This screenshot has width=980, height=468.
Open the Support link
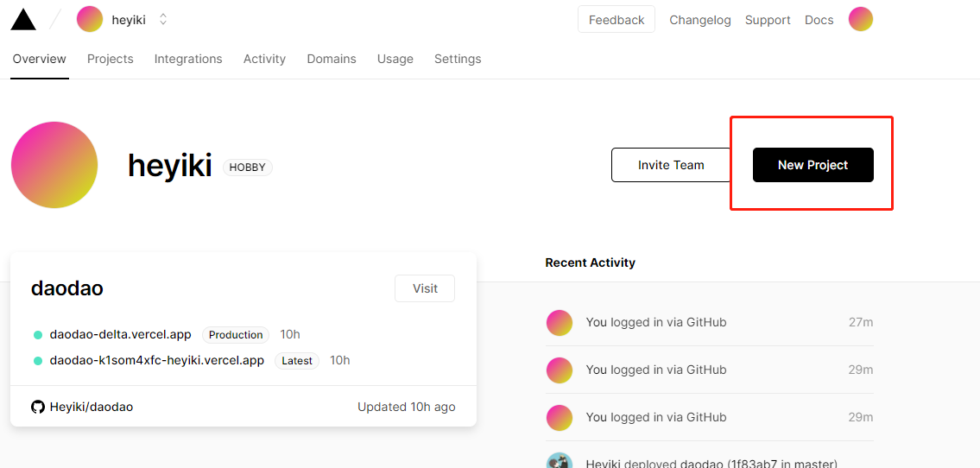click(768, 20)
